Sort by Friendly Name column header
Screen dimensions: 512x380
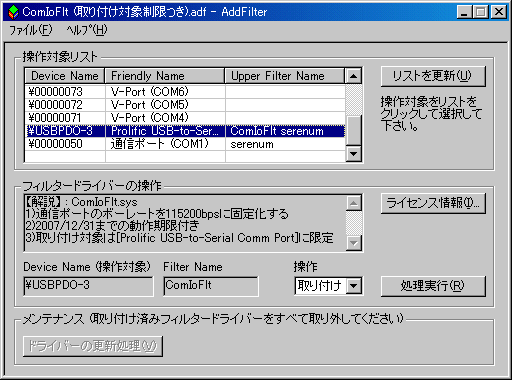165,76
